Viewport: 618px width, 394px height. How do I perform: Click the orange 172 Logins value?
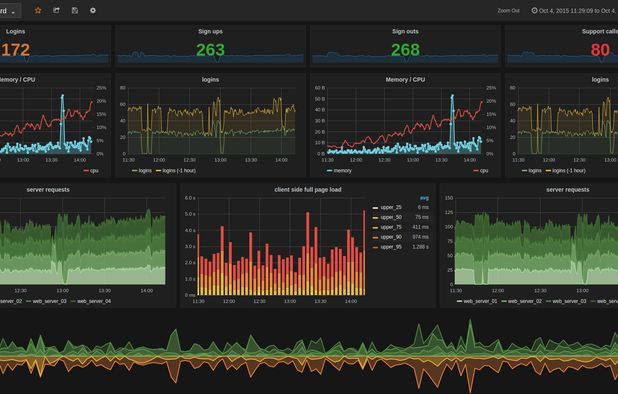pyautogui.click(x=15, y=50)
